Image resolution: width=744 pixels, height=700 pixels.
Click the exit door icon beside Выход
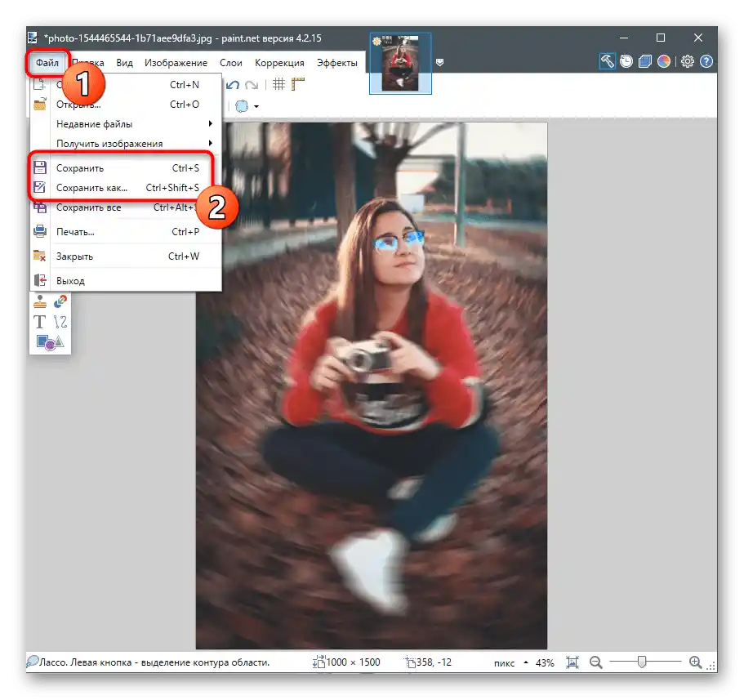pos(40,280)
